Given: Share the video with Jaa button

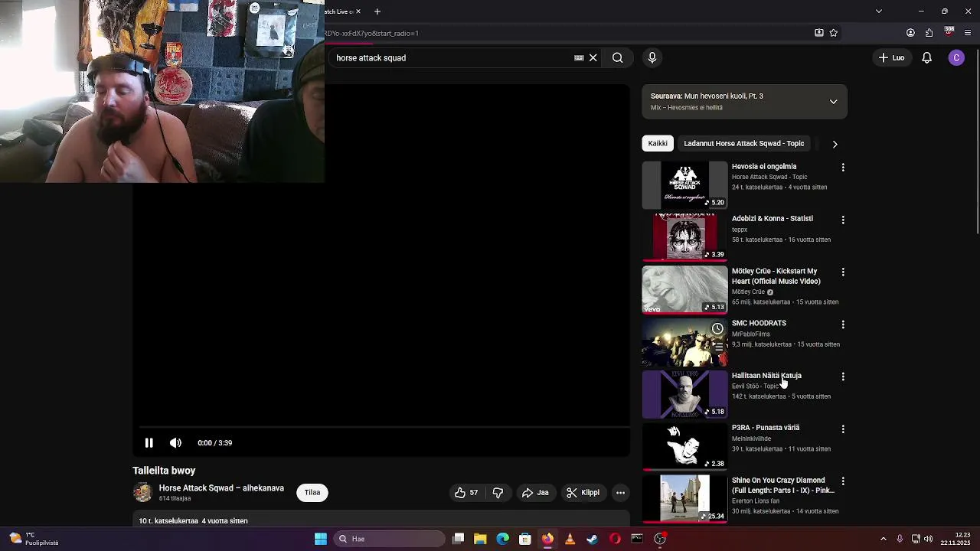Looking at the screenshot, I should click(x=535, y=493).
